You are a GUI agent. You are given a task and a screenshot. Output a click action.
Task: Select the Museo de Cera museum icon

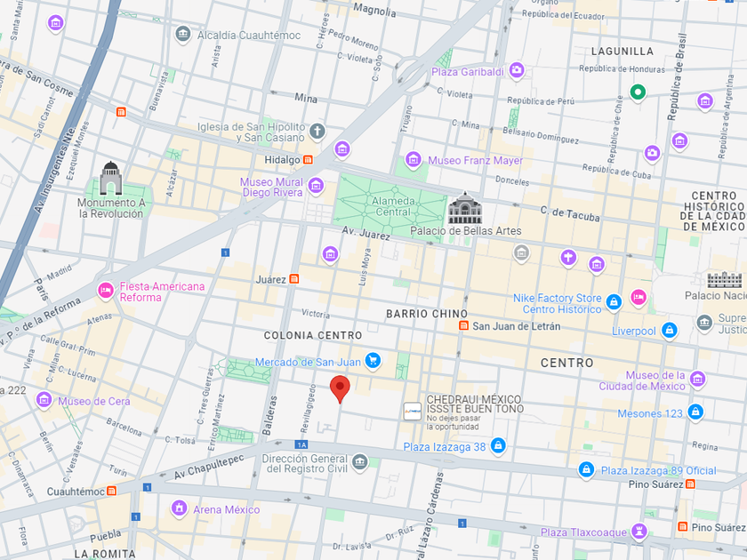tap(44, 399)
